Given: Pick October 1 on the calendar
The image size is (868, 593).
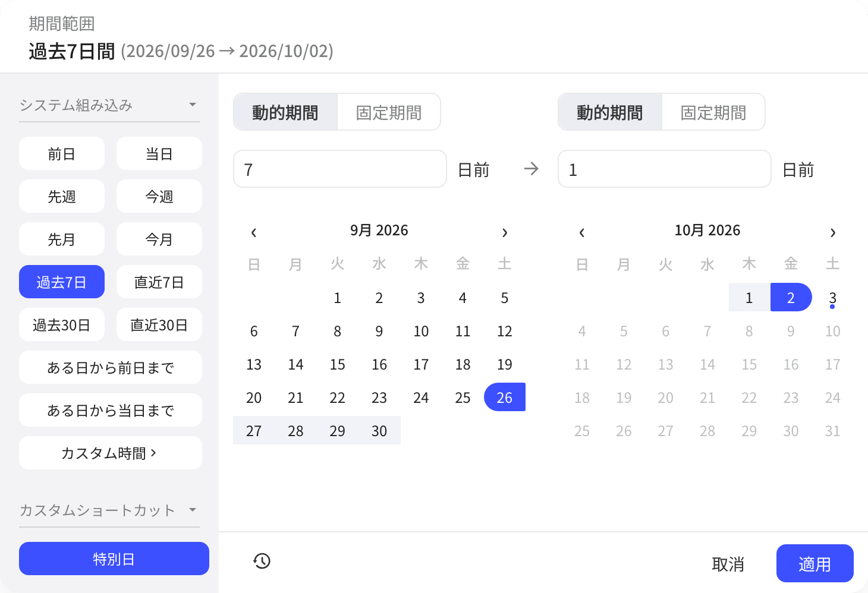Looking at the screenshot, I should [x=749, y=298].
